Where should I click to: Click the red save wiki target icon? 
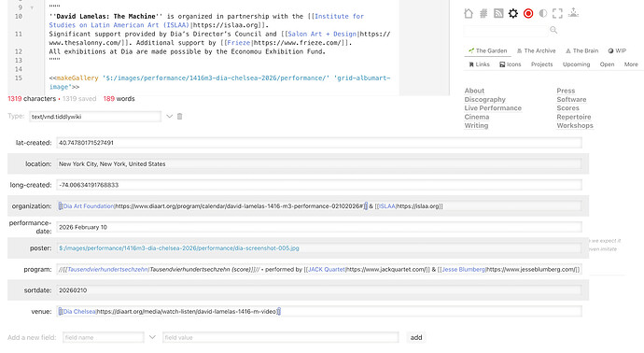[528, 14]
